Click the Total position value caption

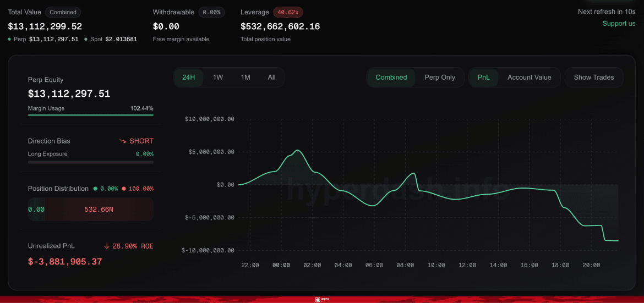265,40
